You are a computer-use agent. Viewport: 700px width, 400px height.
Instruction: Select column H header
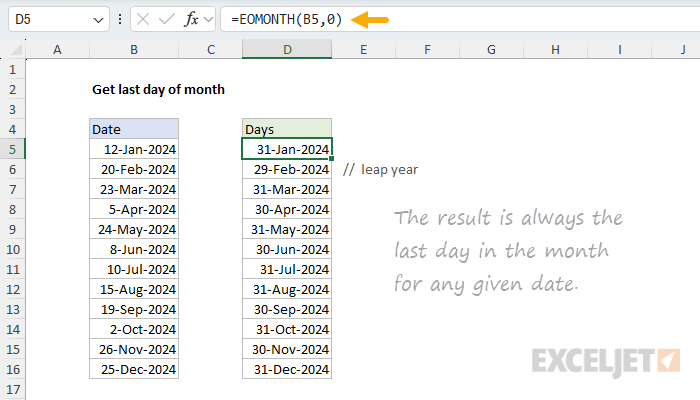click(555, 49)
